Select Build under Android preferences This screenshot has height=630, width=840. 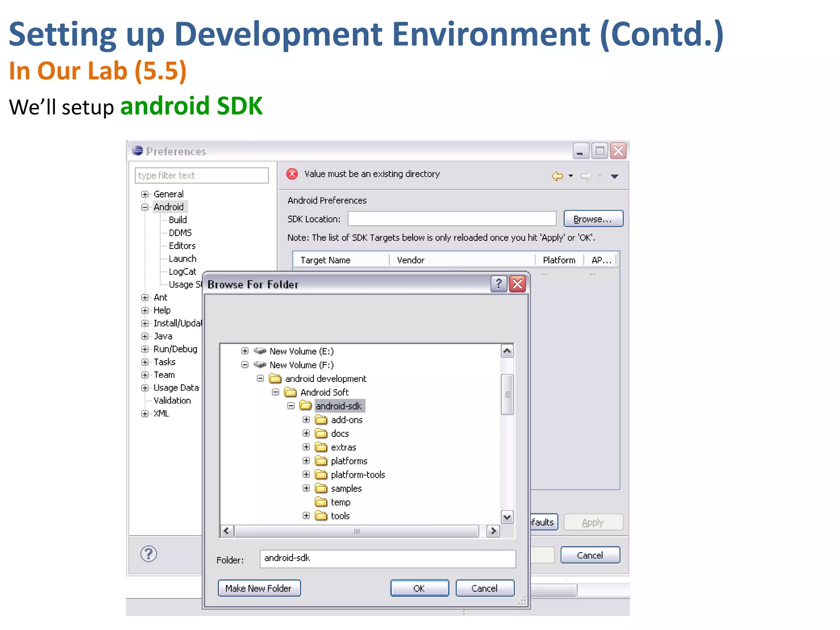coord(178,220)
